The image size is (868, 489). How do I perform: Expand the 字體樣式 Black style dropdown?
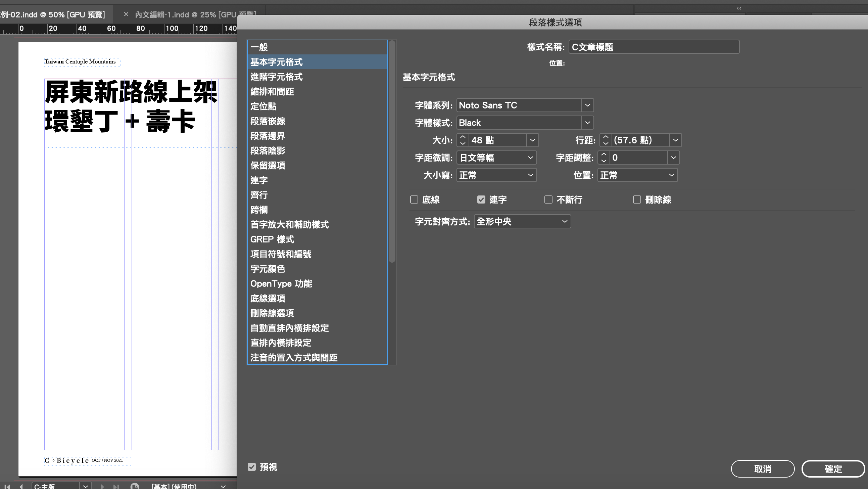(587, 123)
